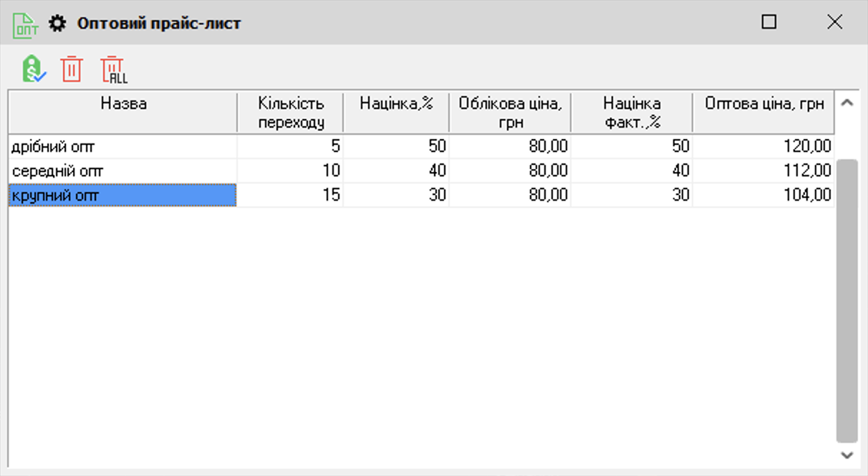The width and height of the screenshot is (868, 476).
Task: Click the scrollbar down arrow
Action: pyautogui.click(x=846, y=454)
